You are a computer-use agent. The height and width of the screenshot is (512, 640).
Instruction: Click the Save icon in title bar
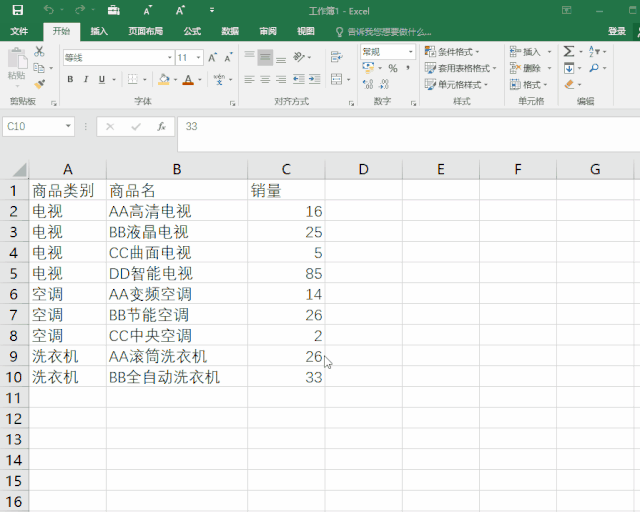point(17,10)
